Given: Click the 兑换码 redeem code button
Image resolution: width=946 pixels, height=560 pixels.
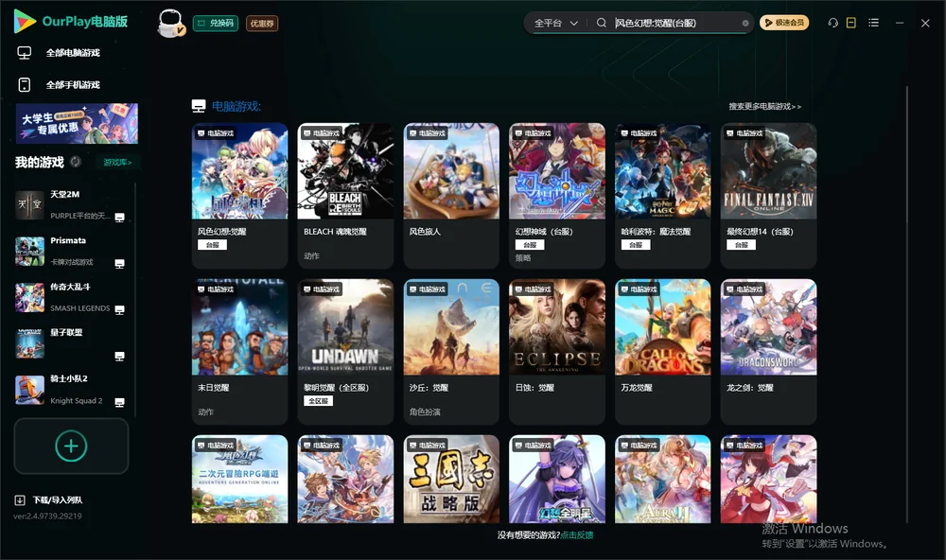Looking at the screenshot, I should click(x=216, y=24).
